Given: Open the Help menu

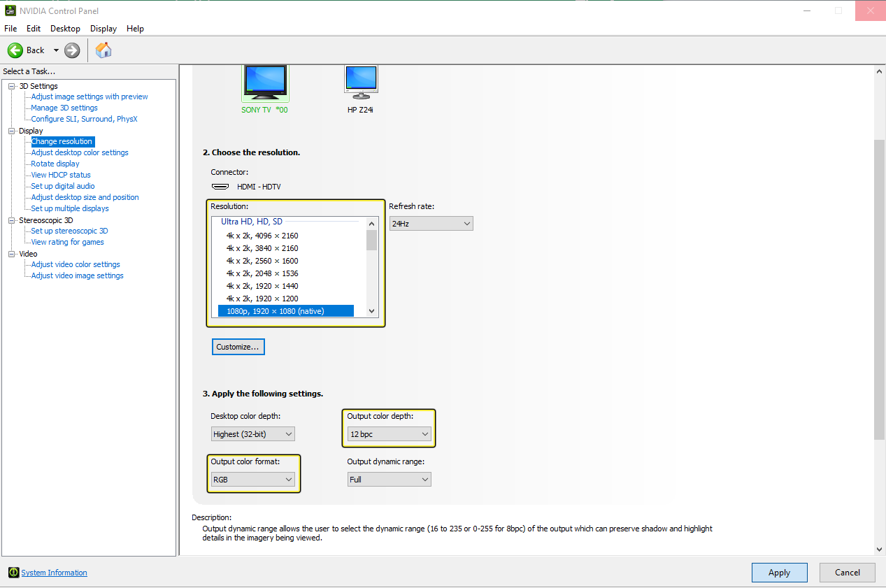Looking at the screenshot, I should pos(135,29).
